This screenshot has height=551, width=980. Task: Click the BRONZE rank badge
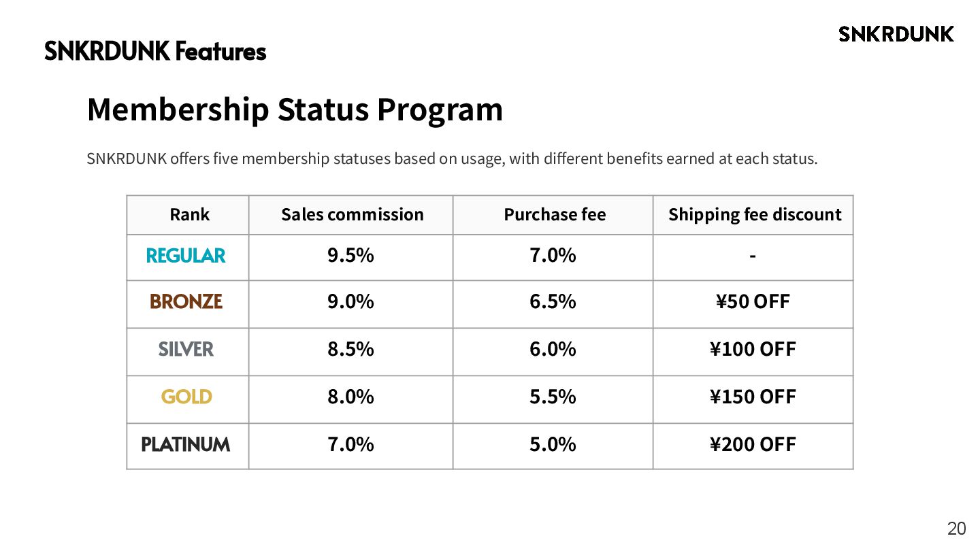(x=186, y=301)
